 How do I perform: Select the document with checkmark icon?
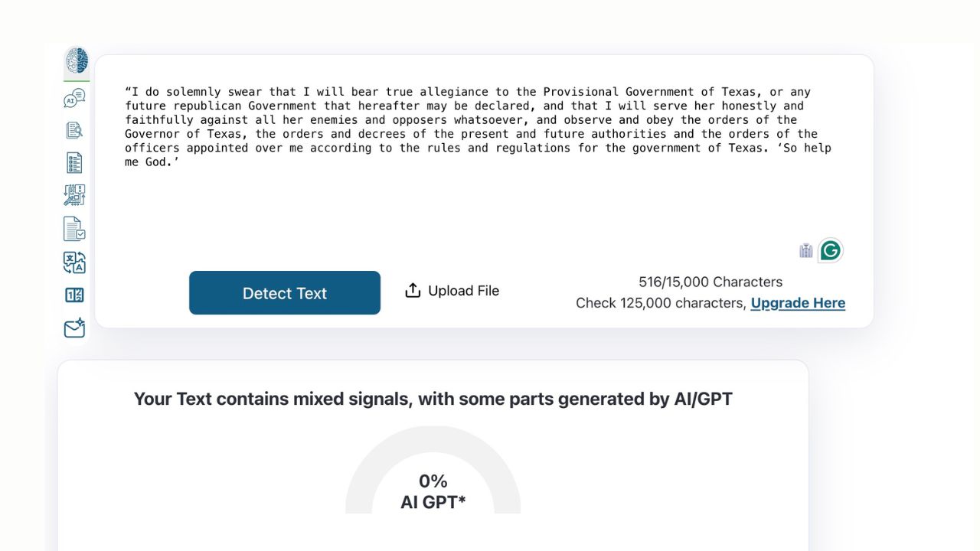[74, 229]
